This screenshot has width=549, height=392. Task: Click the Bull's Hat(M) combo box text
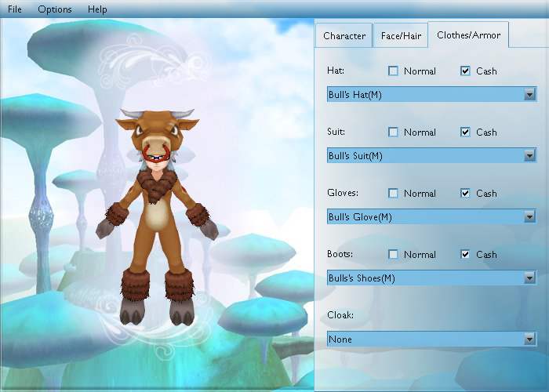(x=355, y=95)
